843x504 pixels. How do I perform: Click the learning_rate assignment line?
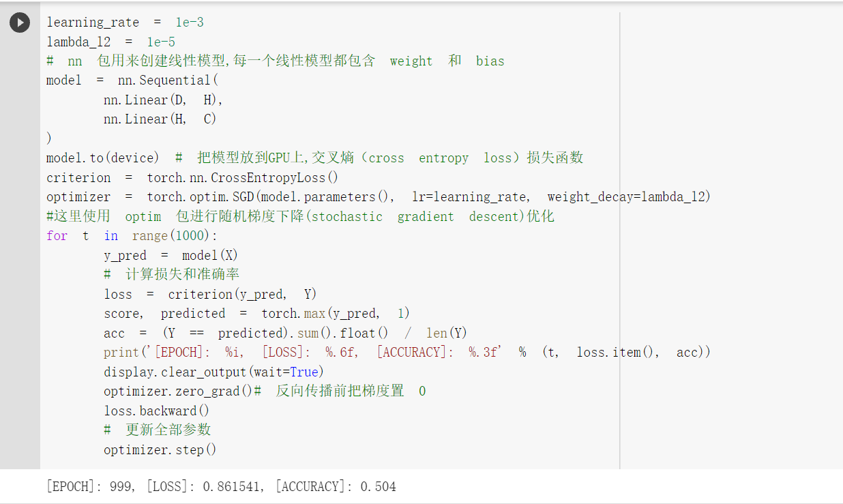(x=125, y=23)
